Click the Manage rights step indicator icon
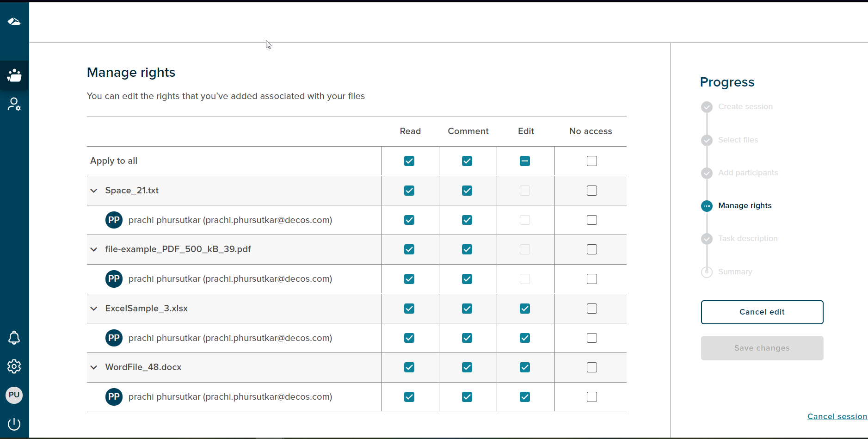The width and height of the screenshot is (868, 439). (707, 206)
